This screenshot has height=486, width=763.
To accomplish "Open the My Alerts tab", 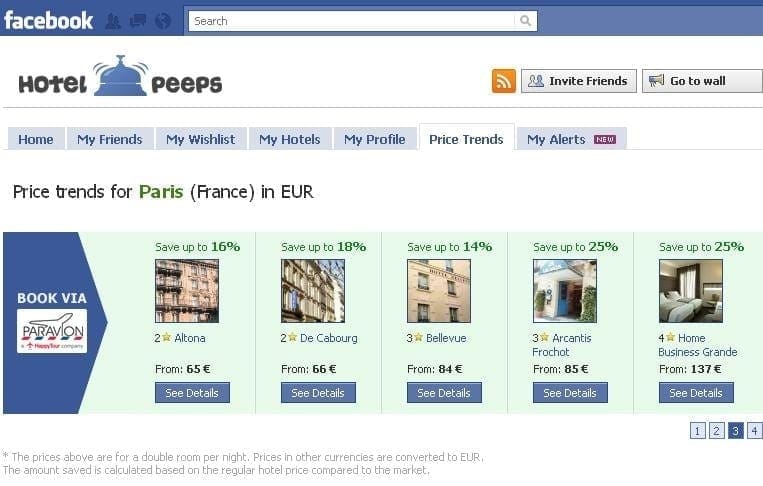I will [570, 139].
